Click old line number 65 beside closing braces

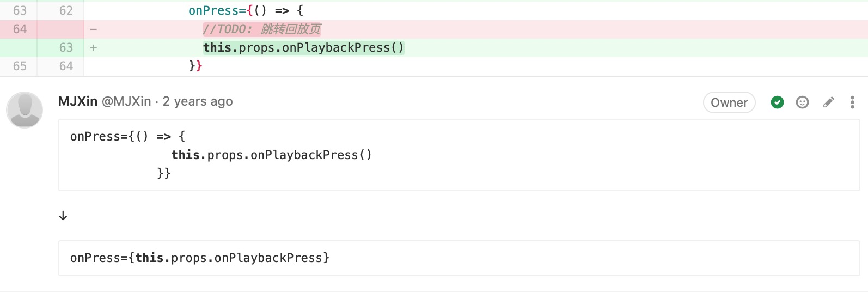[20, 66]
